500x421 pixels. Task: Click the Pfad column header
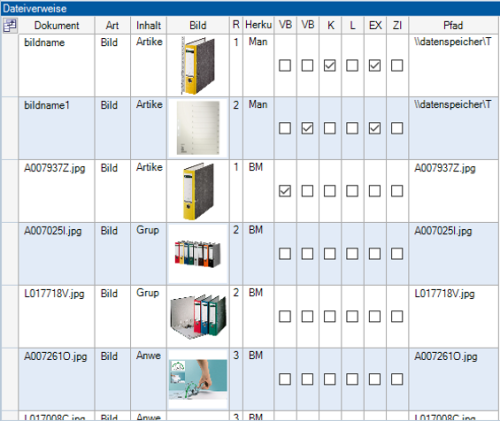click(x=453, y=25)
